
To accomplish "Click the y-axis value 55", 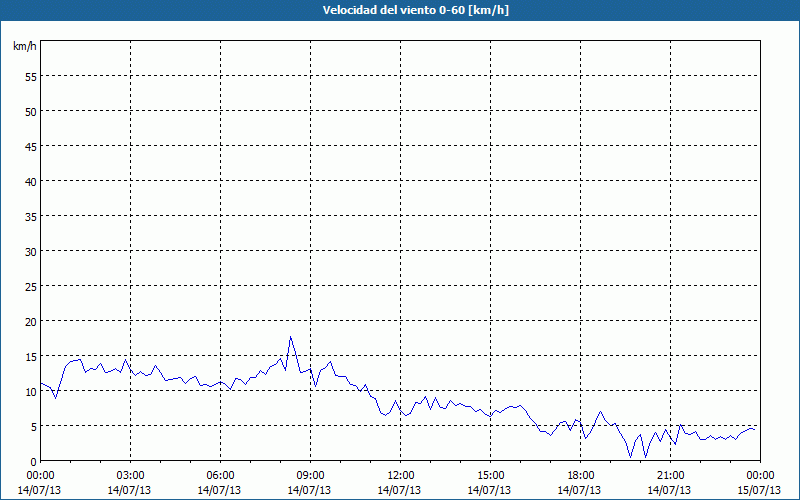I will coord(31,77).
